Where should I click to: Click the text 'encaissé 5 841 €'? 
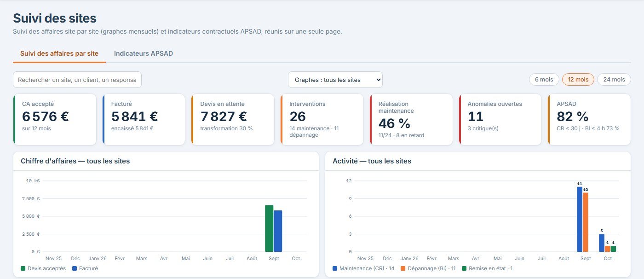(132, 128)
